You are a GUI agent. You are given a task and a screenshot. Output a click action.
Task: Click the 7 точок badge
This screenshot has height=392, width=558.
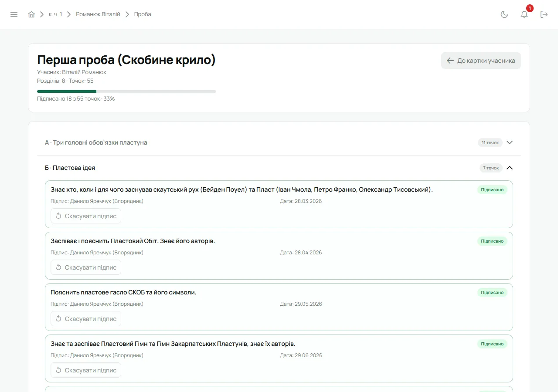click(491, 168)
